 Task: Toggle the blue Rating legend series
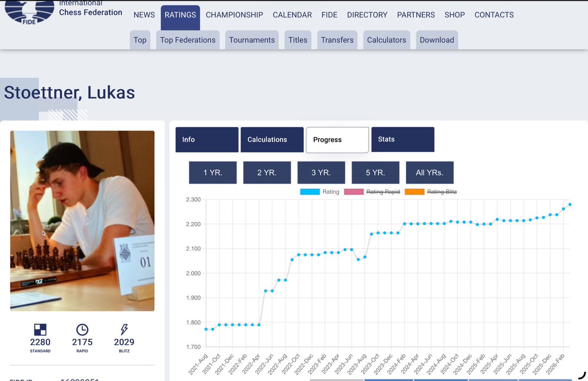319,192
